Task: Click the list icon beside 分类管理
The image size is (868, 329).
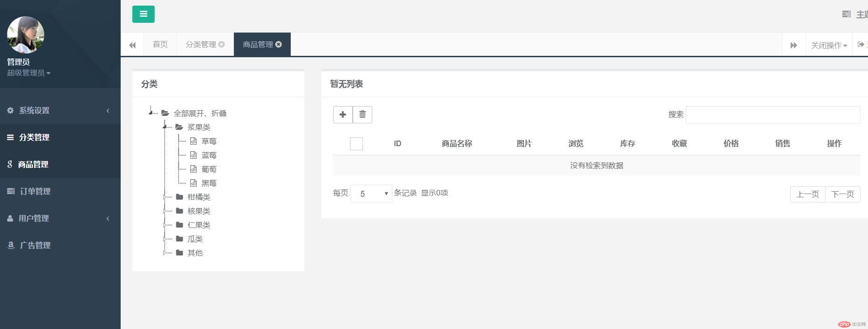Action: pos(10,137)
